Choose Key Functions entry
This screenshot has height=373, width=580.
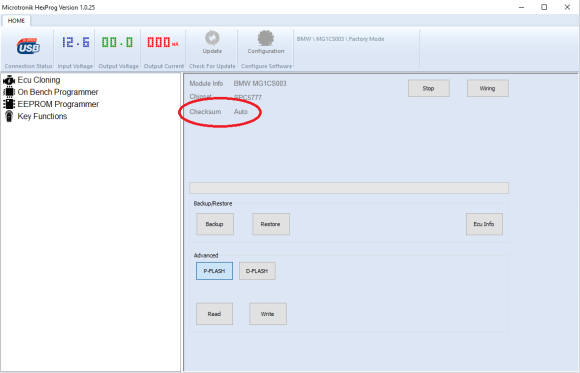[42, 116]
